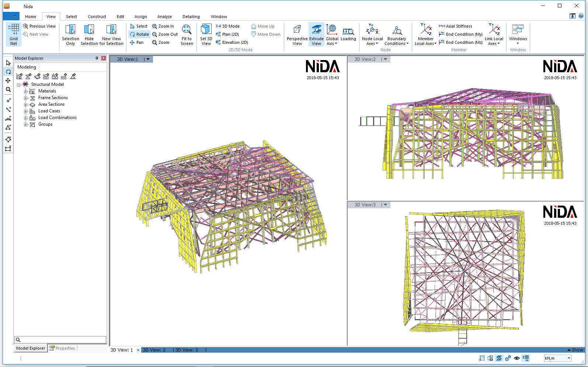Click New View for Selection
This screenshot has width=588, height=367.
point(111,35)
